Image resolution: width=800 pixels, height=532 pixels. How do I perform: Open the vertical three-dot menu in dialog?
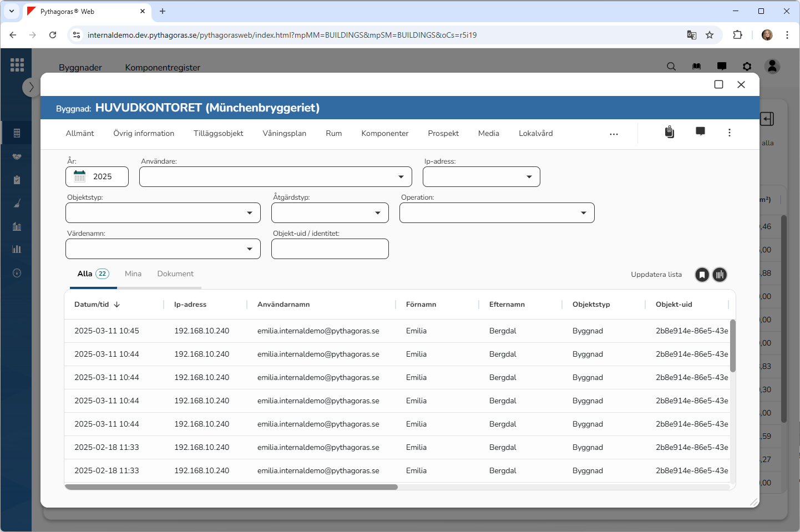pyautogui.click(x=729, y=133)
